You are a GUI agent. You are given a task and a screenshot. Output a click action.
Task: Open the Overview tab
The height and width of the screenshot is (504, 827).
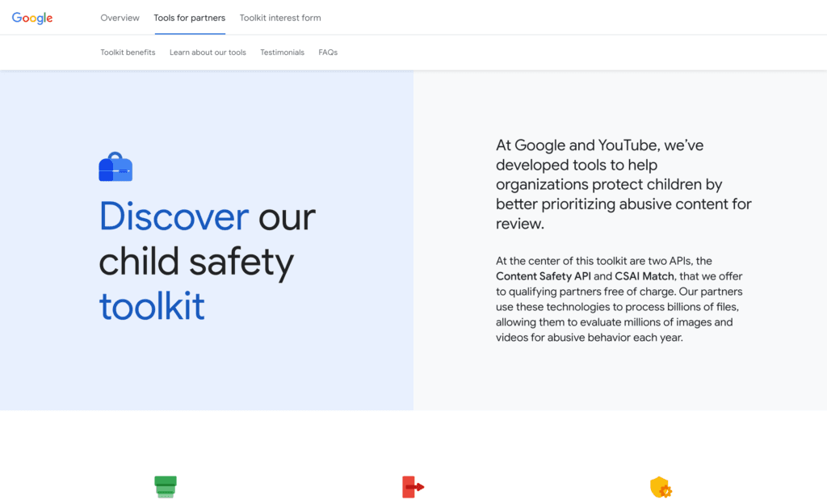(x=120, y=18)
